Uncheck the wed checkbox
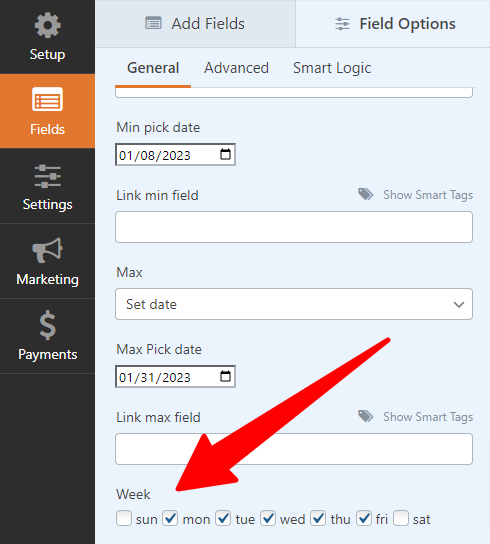The image size is (490, 544). 268,518
